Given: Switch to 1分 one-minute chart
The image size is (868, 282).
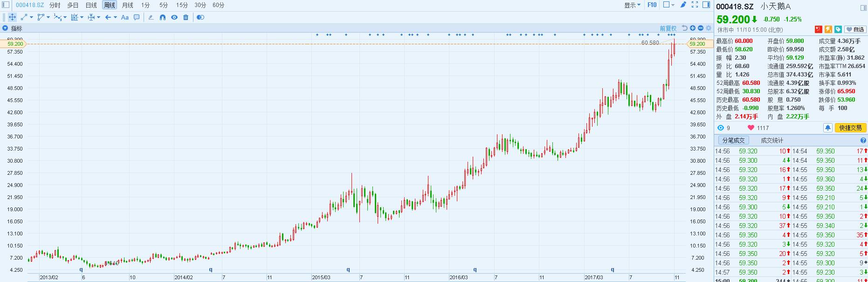Looking at the screenshot, I should (146, 5).
